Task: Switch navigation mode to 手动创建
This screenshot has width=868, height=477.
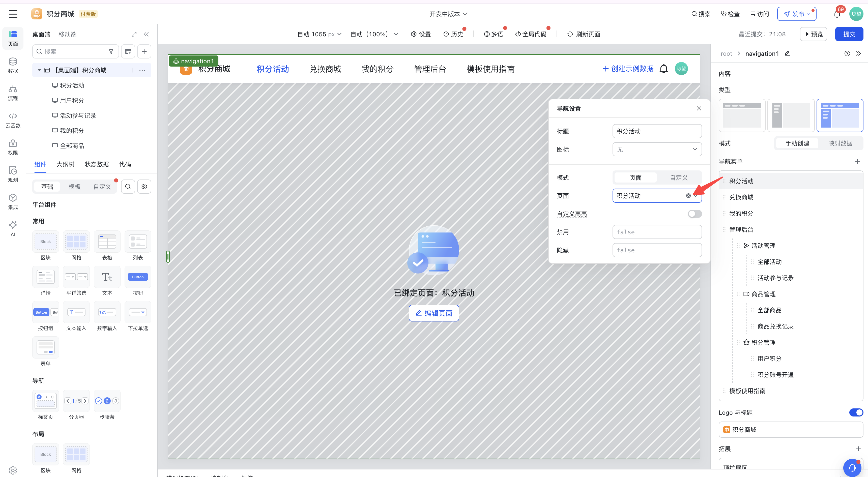Action: coord(797,143)
